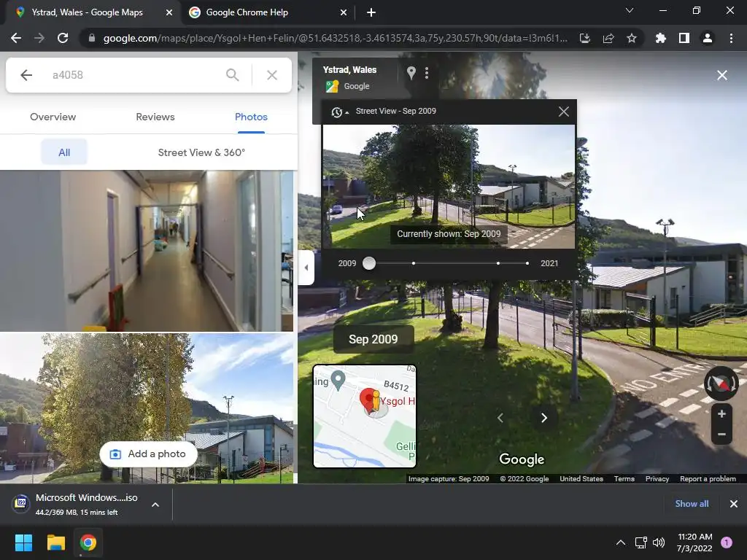Jump to third timeline date marker
Image resolution: width=747 pixels, height=560 pixels.
[x=498, y=262]
